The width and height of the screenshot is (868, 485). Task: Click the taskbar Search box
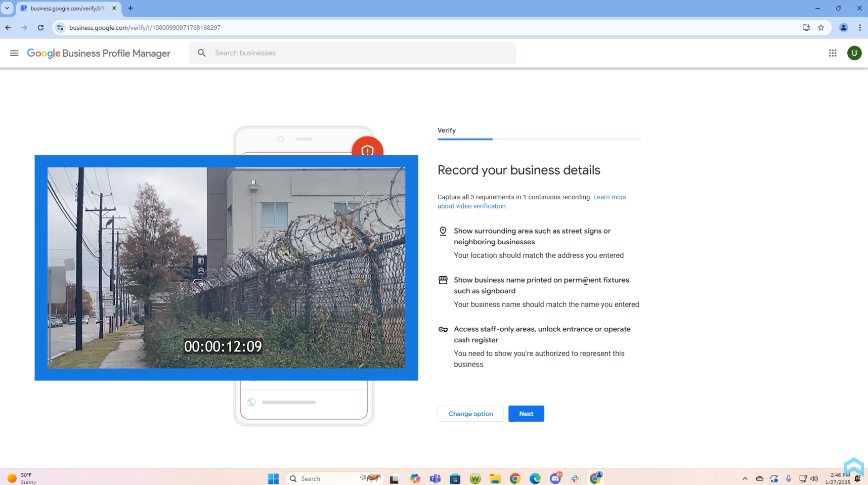[334, 478]
